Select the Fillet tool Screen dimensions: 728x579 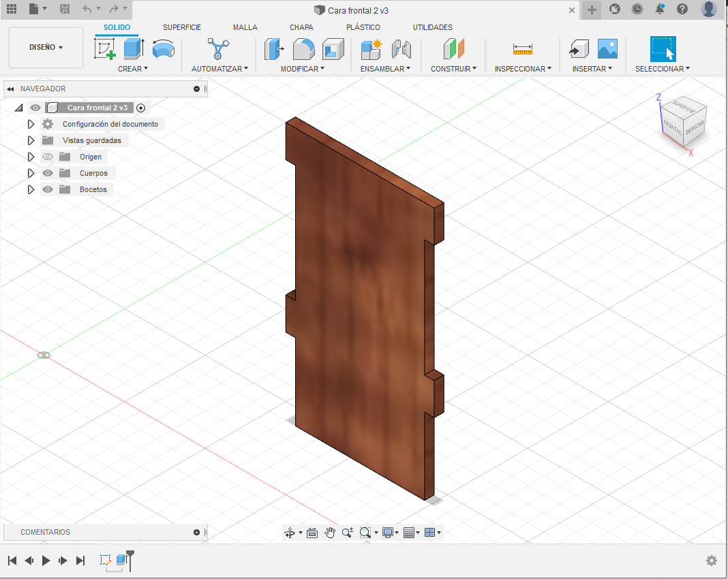click(x=304, y=49)
